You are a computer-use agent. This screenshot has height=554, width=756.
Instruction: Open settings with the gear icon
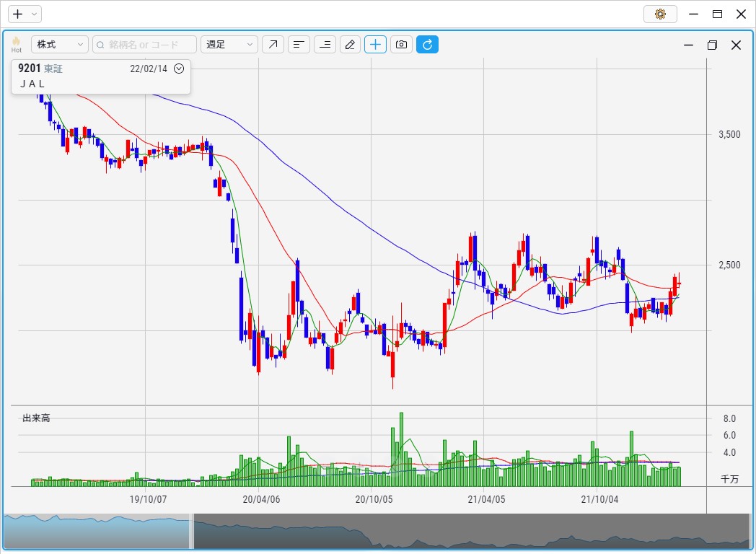pos(659,14)
